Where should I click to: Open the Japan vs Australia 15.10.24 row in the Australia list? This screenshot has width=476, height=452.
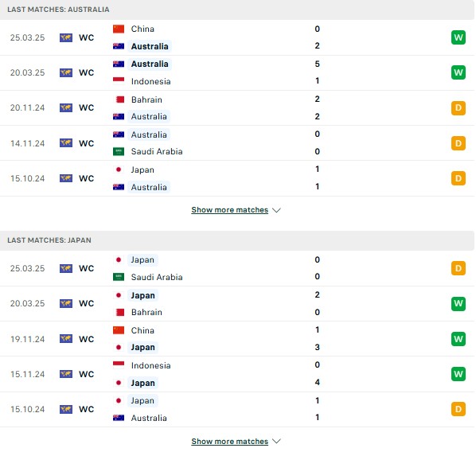point(237,178)
